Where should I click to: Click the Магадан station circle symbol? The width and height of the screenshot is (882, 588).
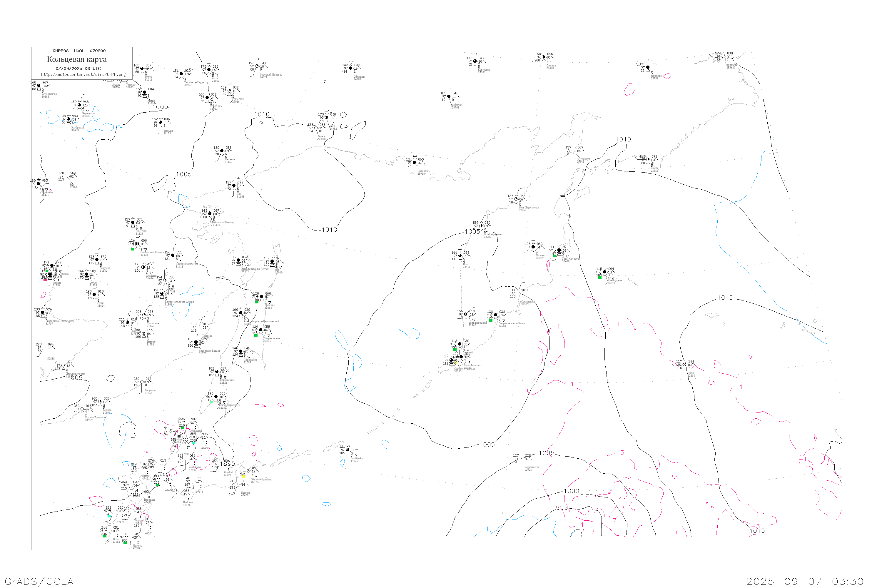pyautogui.click(x=414, y=162)
